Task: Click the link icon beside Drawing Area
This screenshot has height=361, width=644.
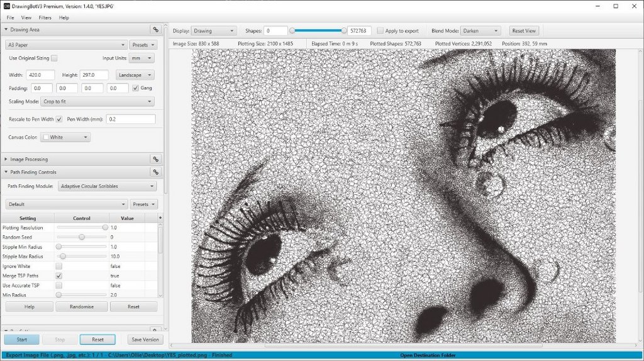Action: click(x=156, y=30)
